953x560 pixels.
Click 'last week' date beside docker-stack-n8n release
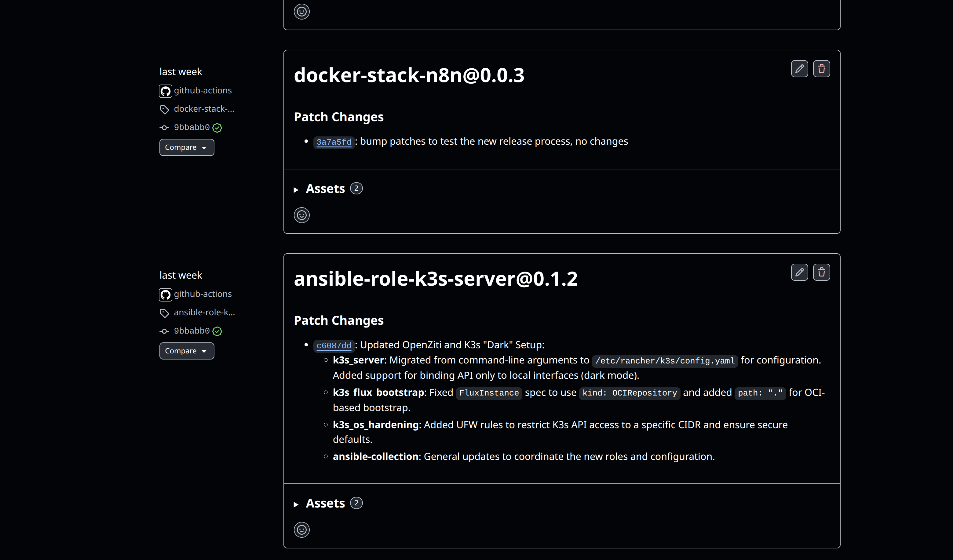tap(181, 72)
